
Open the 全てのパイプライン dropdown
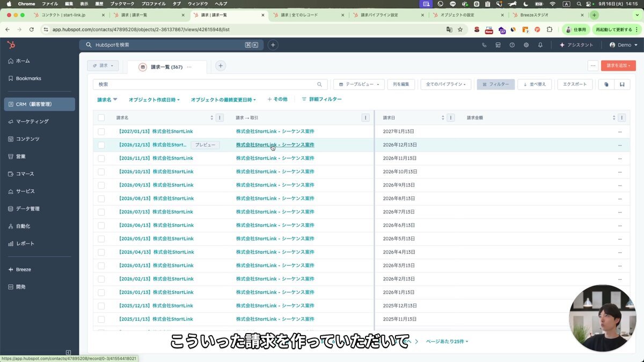pyautogui.click(x=446, y=84)
